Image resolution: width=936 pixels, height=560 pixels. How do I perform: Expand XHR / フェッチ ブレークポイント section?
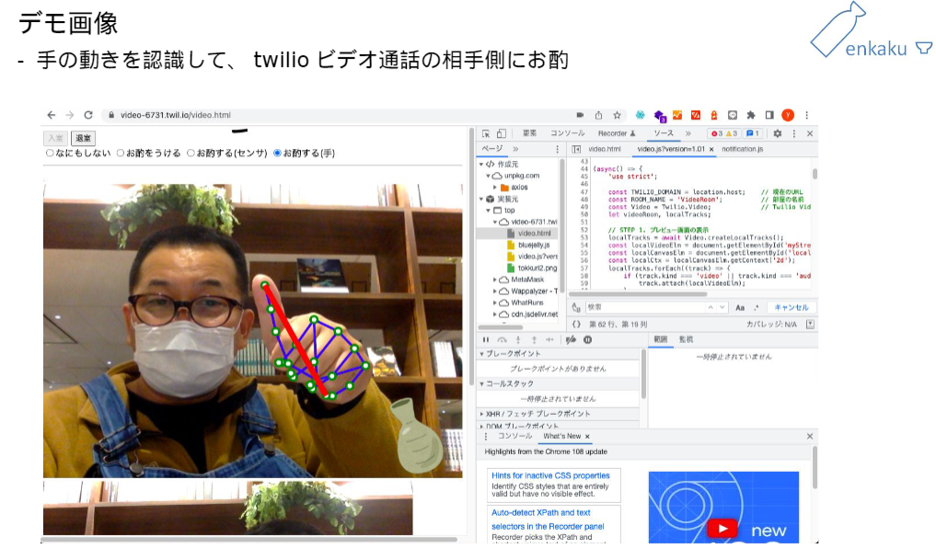481,414
